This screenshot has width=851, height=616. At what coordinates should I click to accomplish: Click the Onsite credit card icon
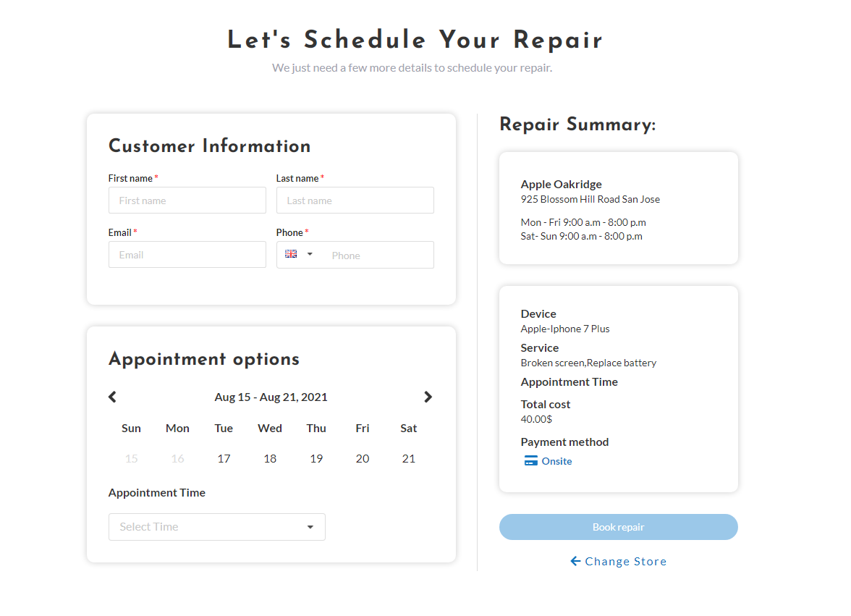(531, 461)
